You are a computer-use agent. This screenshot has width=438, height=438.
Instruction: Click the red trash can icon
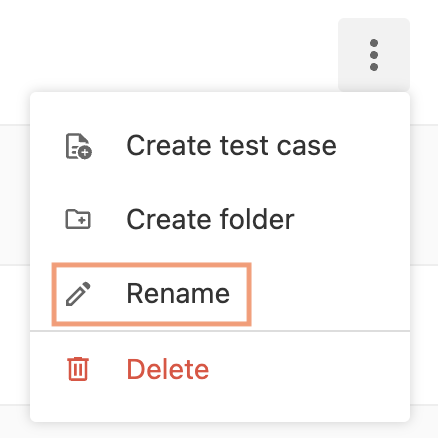[78, 369]
